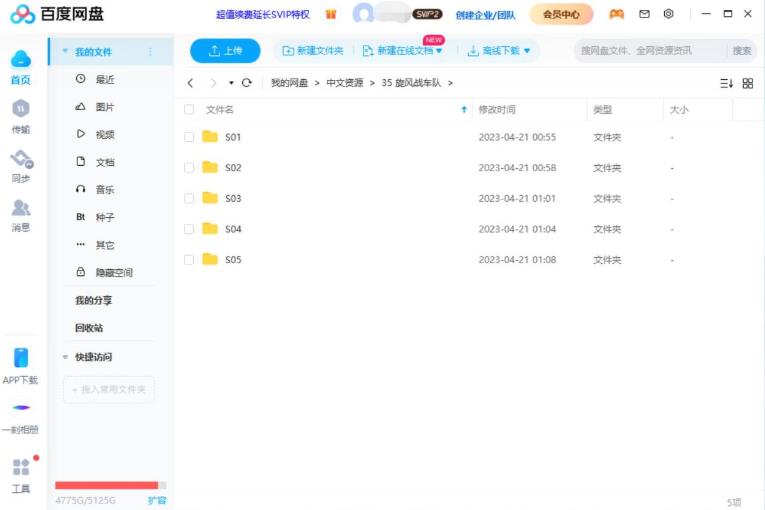This screenshot has width=765, height=510.
Task: Open the game controller icon
Action: [617, 14]
